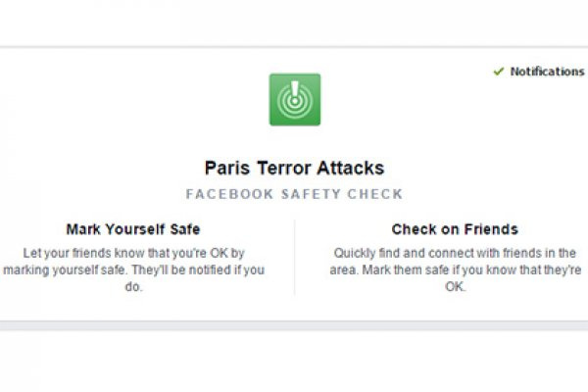Click the "marking yourself safe" text line
The width and height of the screenshot is (588, 392).
tap(135, 269)
